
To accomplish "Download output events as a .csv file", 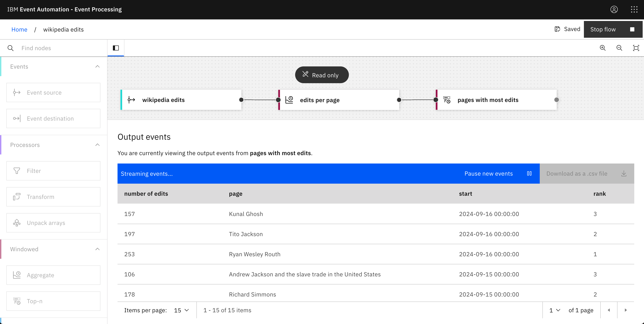I will [587, 174].
